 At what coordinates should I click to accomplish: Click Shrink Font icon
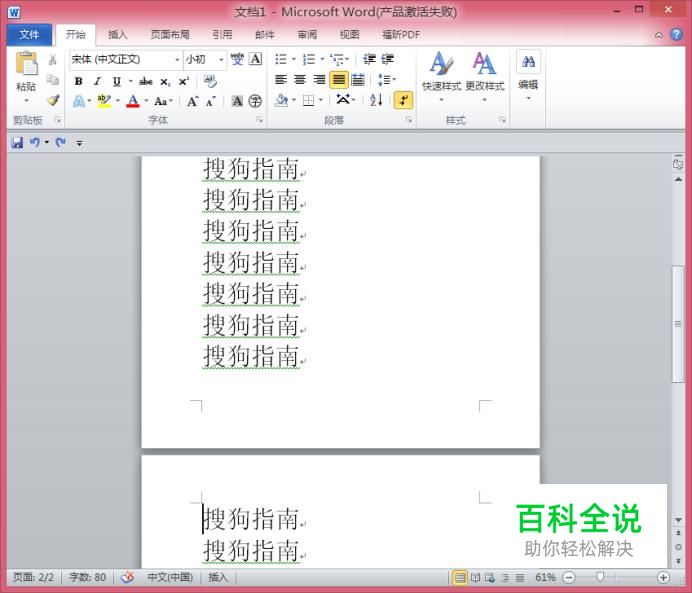click(x=211, y=101)
